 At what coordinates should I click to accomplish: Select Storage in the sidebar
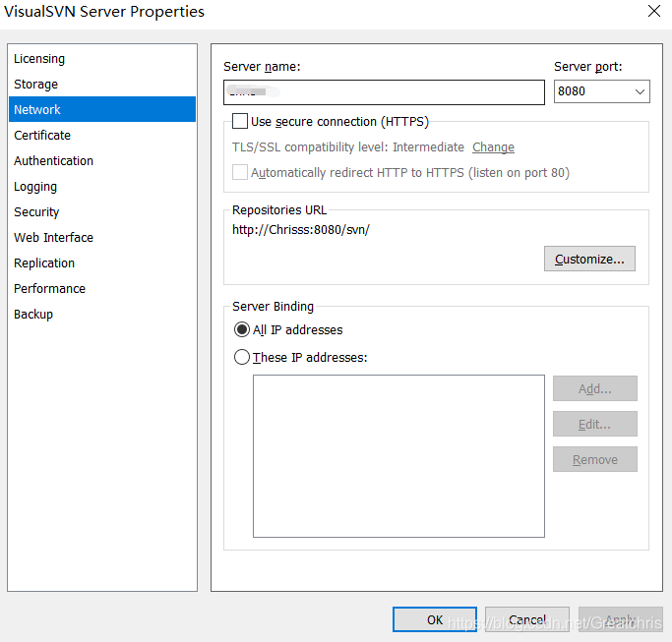pyautogui.click(x=102, y=84)
